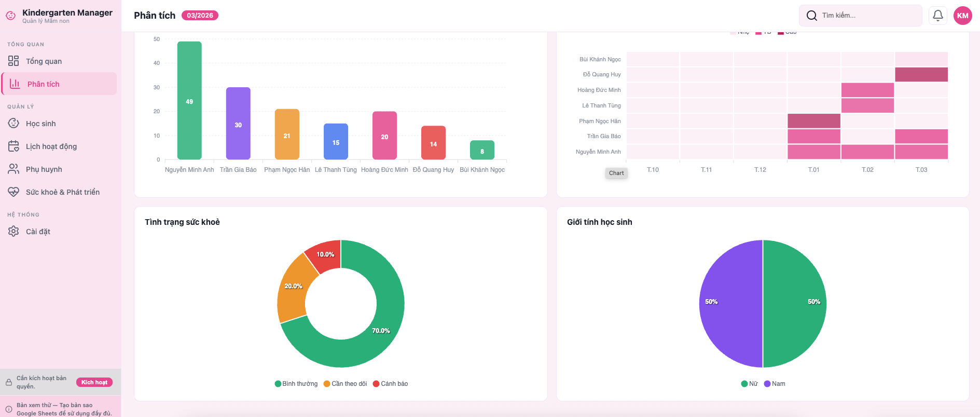The width and height of the screenshot is (980, 417).
Task: Click the heart-pulse Sức khoẻ icon
Action: tap(13, 192)
